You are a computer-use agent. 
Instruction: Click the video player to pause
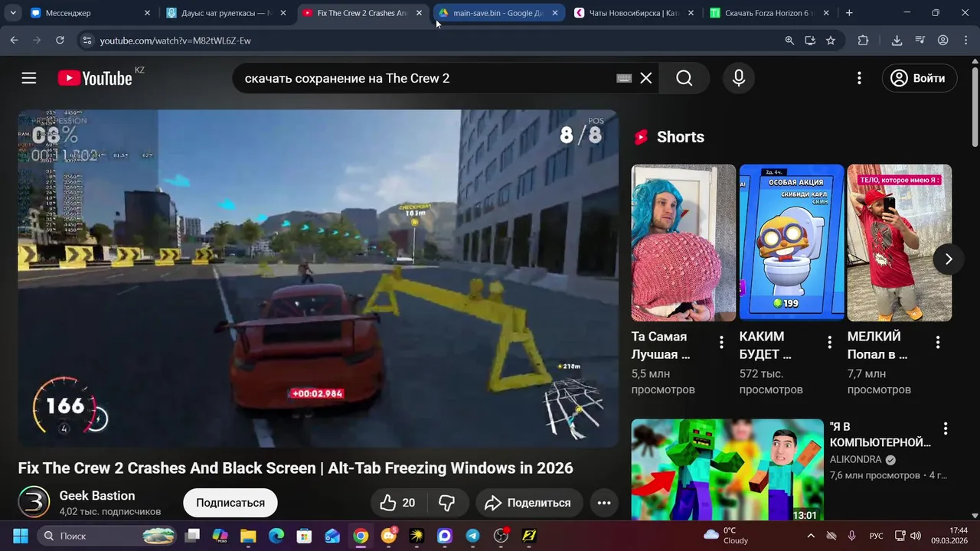coord(318,279)
